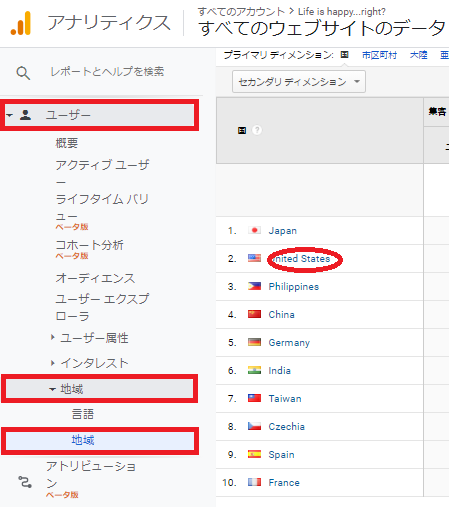Click the help question mark icon in table header

pyautogui.click(x=257, y=130)
